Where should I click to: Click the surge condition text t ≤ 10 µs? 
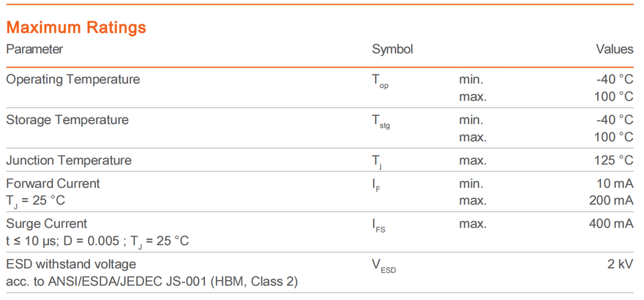34,240
